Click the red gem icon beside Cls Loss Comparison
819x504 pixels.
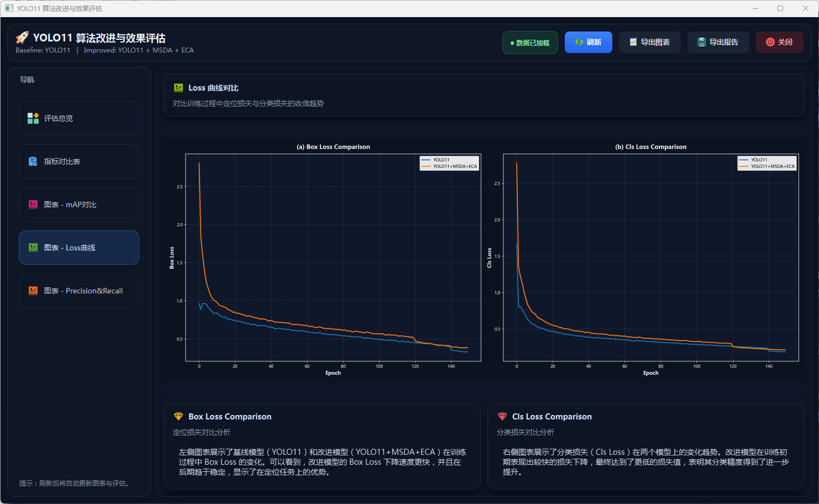[502, 417]
